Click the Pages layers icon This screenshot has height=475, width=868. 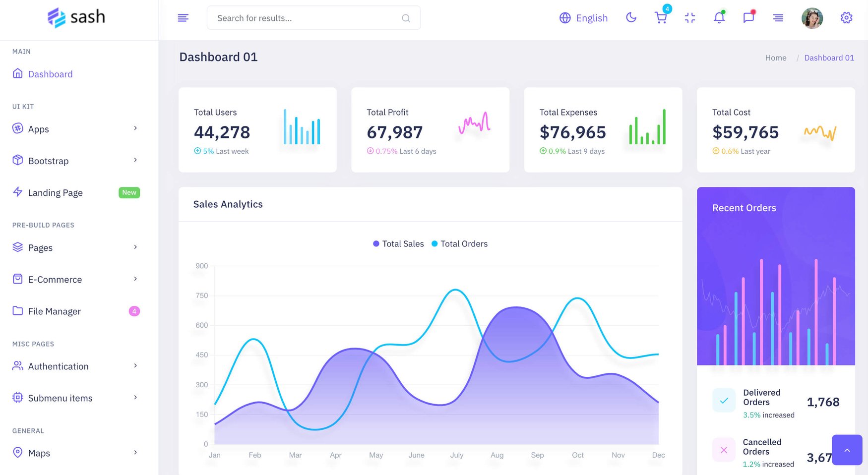(x=18, y=247)
